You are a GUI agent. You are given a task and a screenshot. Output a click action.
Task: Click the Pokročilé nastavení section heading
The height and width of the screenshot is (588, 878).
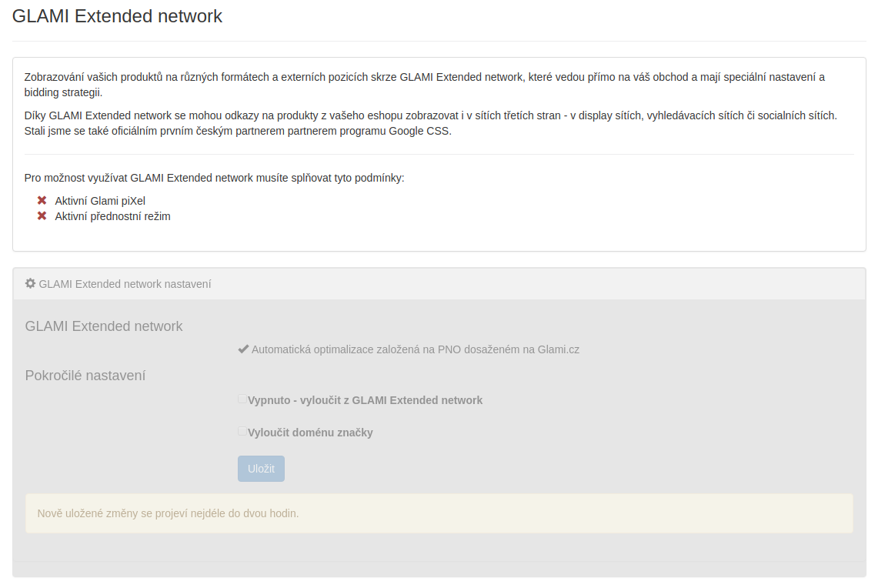(85, 376)
